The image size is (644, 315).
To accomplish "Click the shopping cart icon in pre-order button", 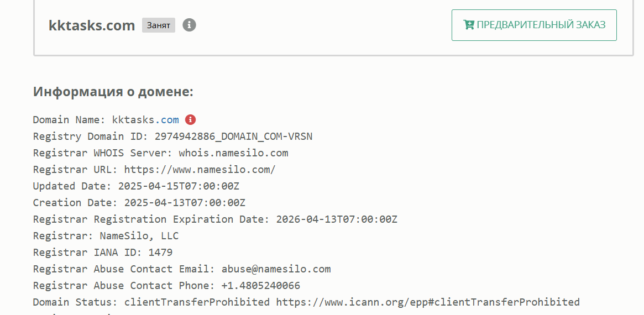I will [x=468, y=25].
